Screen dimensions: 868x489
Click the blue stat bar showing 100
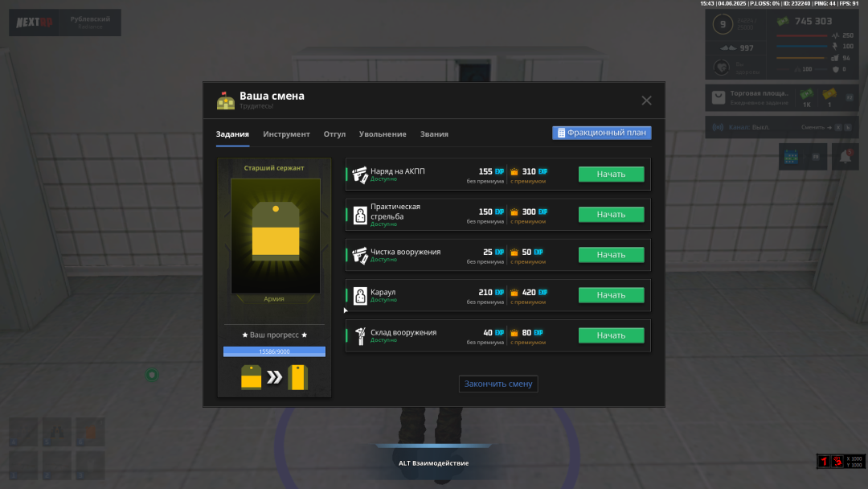click(801, 47)
